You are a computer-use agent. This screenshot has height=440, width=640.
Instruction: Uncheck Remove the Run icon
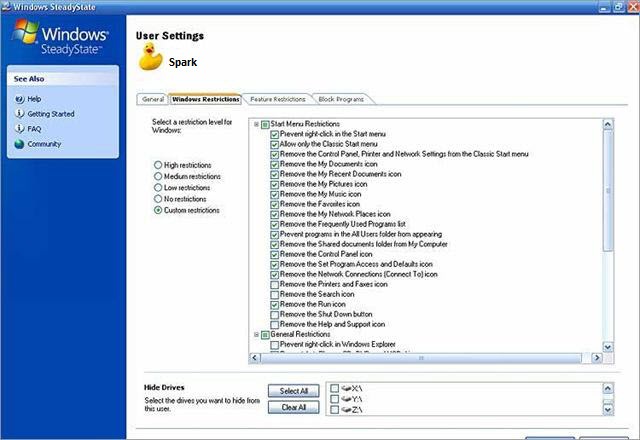pyautogui.click(x=274, y=304)
